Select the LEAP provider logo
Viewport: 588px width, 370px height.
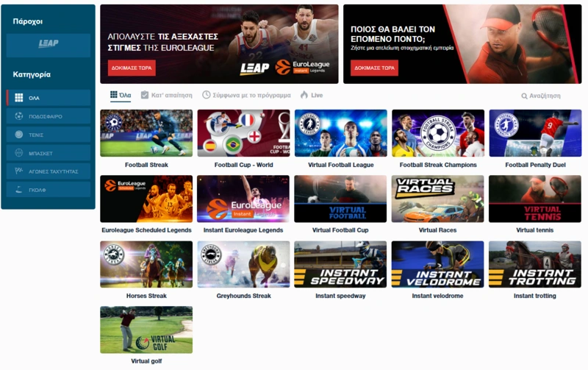49,43
